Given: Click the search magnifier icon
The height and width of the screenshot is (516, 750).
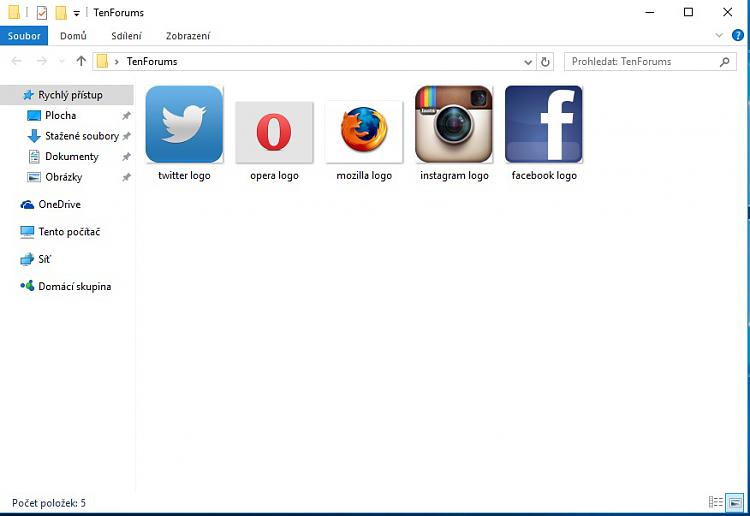Looking at the screenshot, I should [725, 62].
